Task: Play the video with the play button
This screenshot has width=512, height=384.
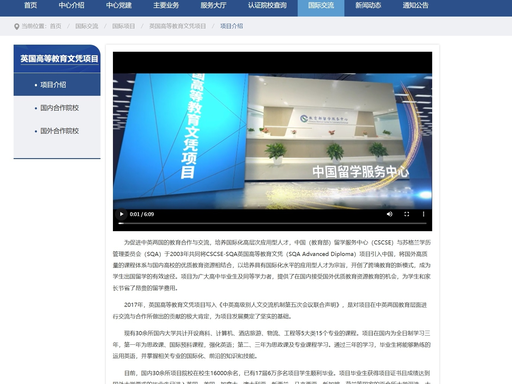Action: 121,214
